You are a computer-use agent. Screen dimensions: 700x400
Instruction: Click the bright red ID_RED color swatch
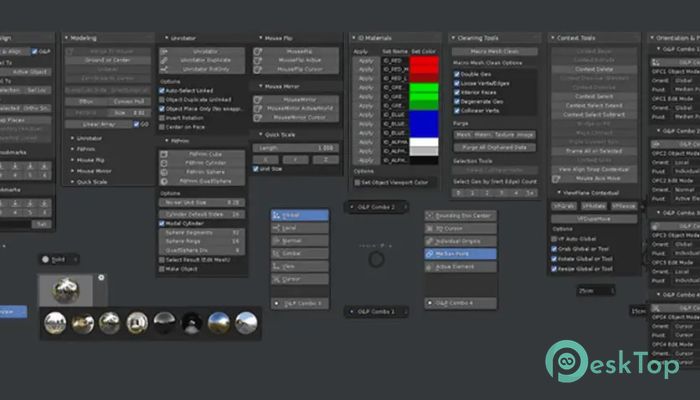click(x=424, y=61)
